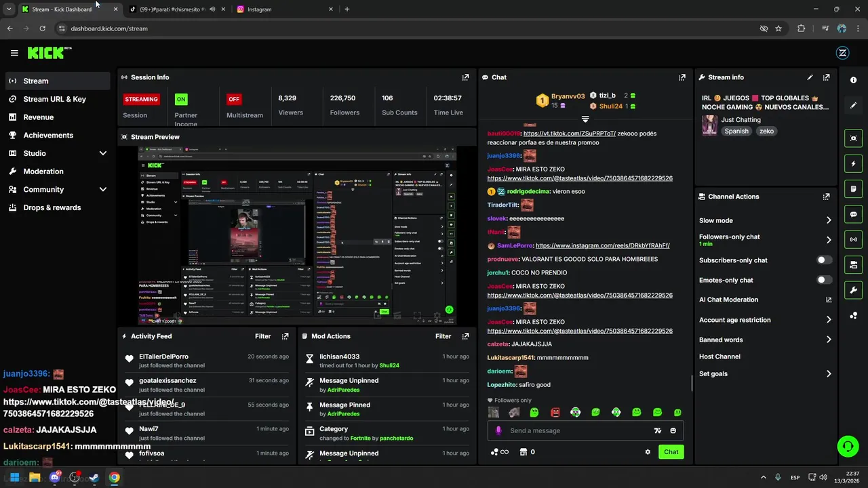The height and width of the screenshot is (488, 868).
Task: Pop out the Chat panel
Action: (x=682, y=77)
